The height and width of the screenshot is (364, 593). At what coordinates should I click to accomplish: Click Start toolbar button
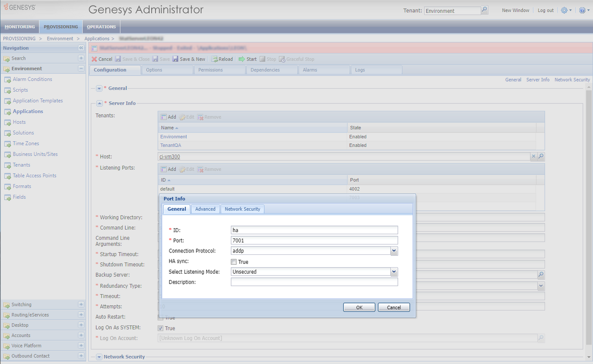coord(248,59)
